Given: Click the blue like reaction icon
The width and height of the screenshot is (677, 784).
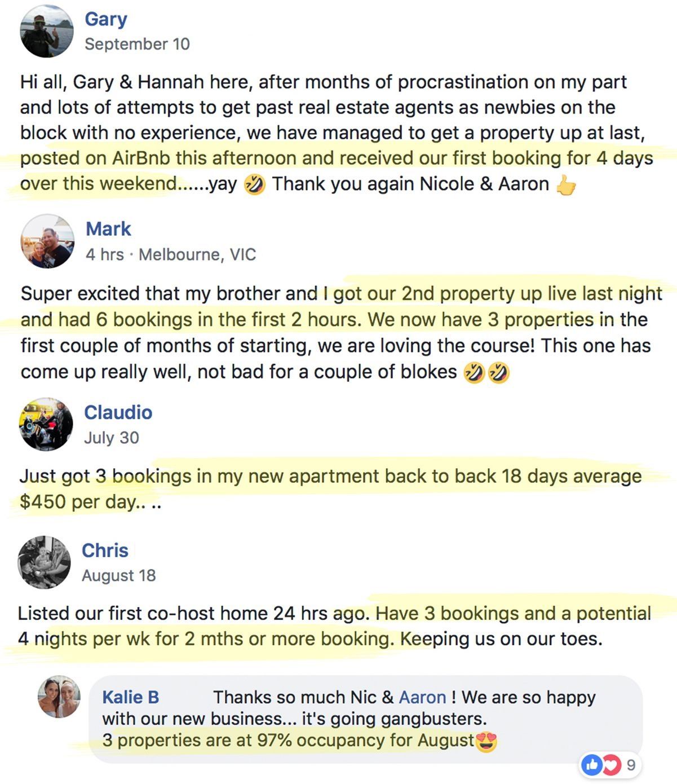Looking at the screenshot, I should point(592,765).
